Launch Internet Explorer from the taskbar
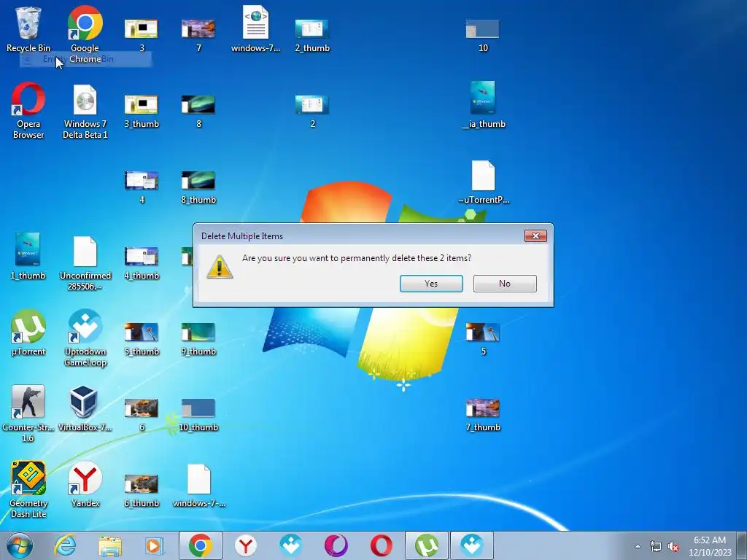The image size is (747, 560). coord(65,545)
